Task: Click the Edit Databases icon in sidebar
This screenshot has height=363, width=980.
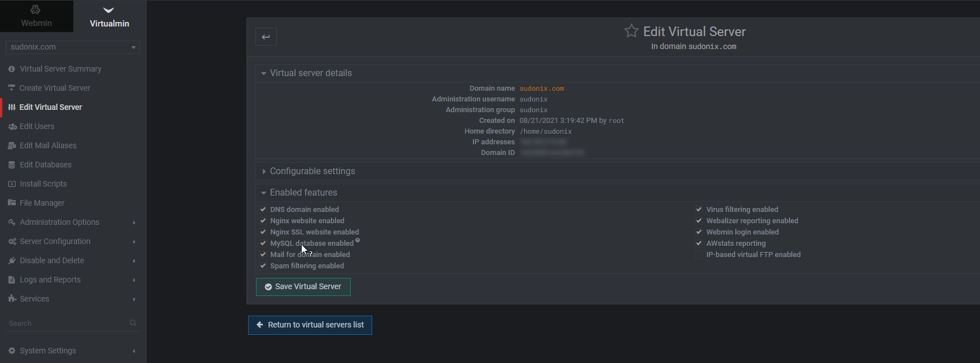Action: (x=11, y=165)
